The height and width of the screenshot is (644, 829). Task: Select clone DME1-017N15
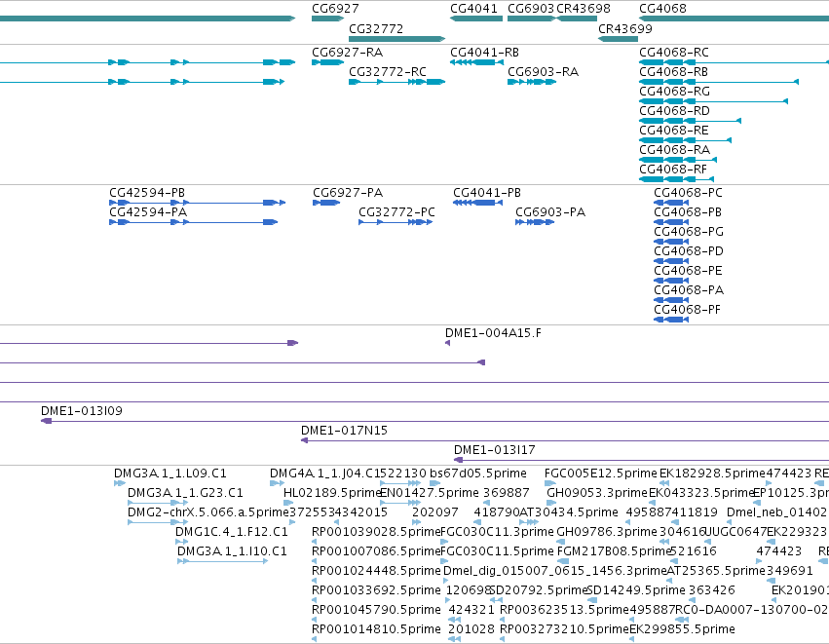[x=344, y=431]
